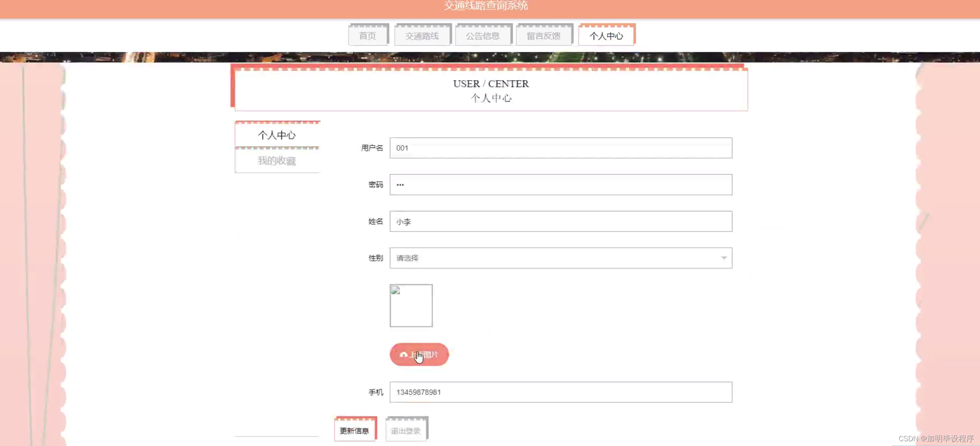
Task: Click the avatar image preview thumbnail
Action: [411, 306]
